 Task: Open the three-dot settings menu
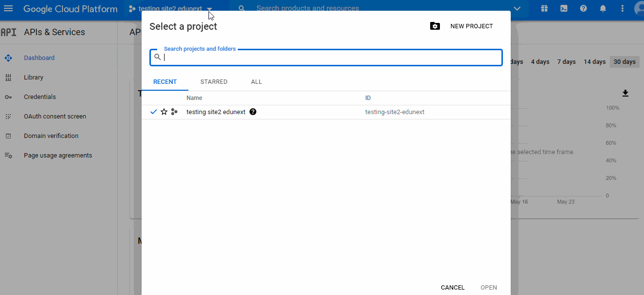point(622,8)
